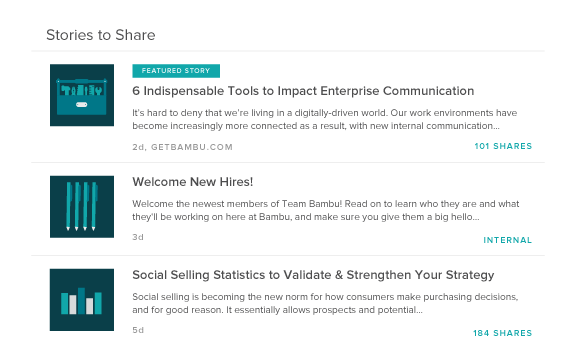Click the four pencils thumbnail image
580x360 pixels.
pyautogui.click(x=82, y=207)
